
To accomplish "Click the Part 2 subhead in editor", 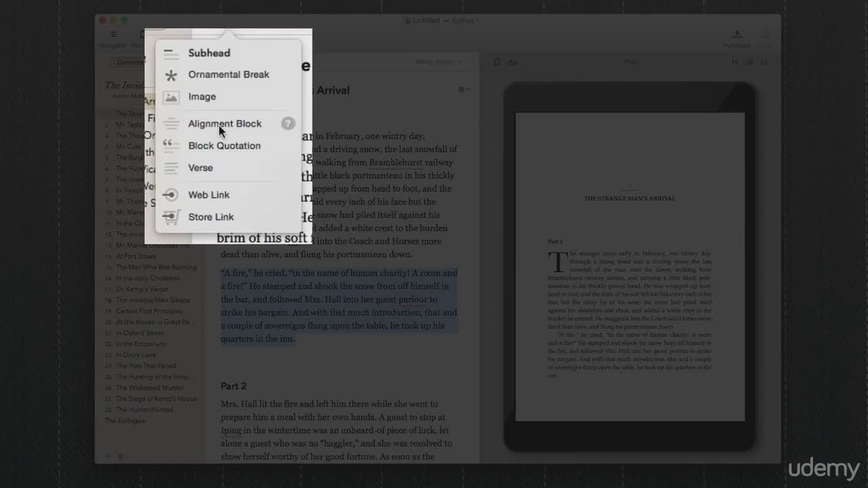I will point(233,386).
